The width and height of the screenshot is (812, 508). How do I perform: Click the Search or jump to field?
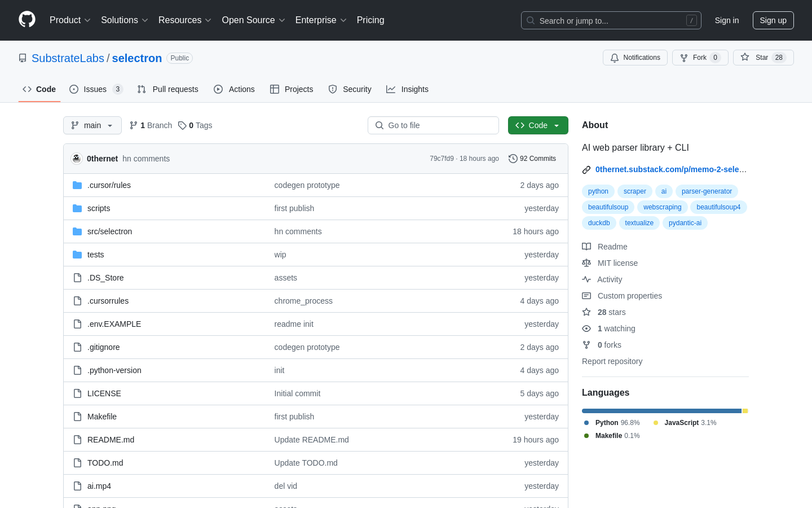(x=611, y=20)
